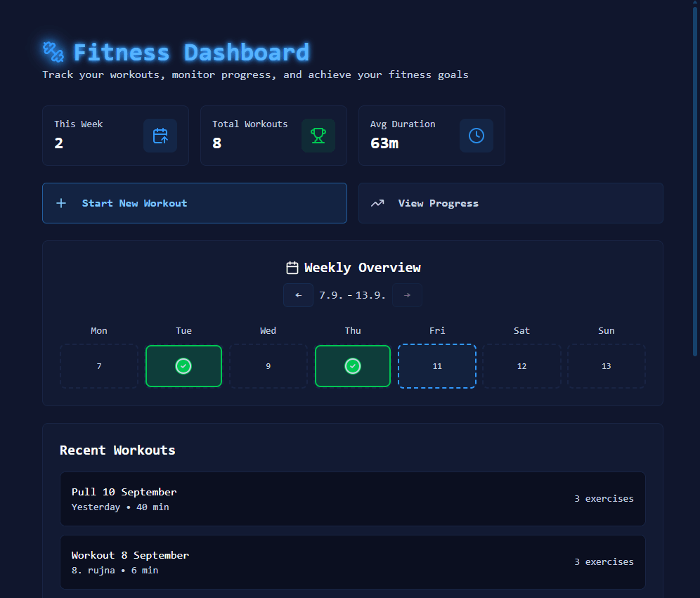Click the calendar icon in This Week card
The image size is (700, 598).
[x=160, y=136]
